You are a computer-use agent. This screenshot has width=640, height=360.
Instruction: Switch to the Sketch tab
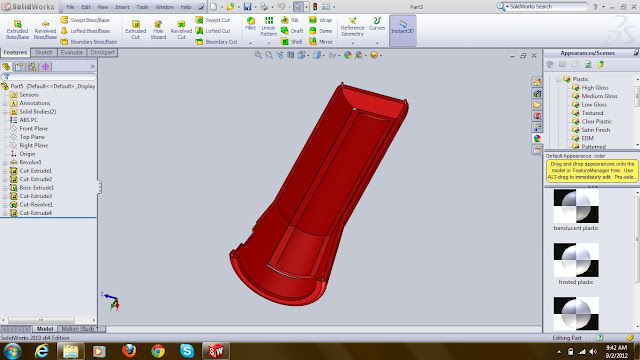[44, 53]
